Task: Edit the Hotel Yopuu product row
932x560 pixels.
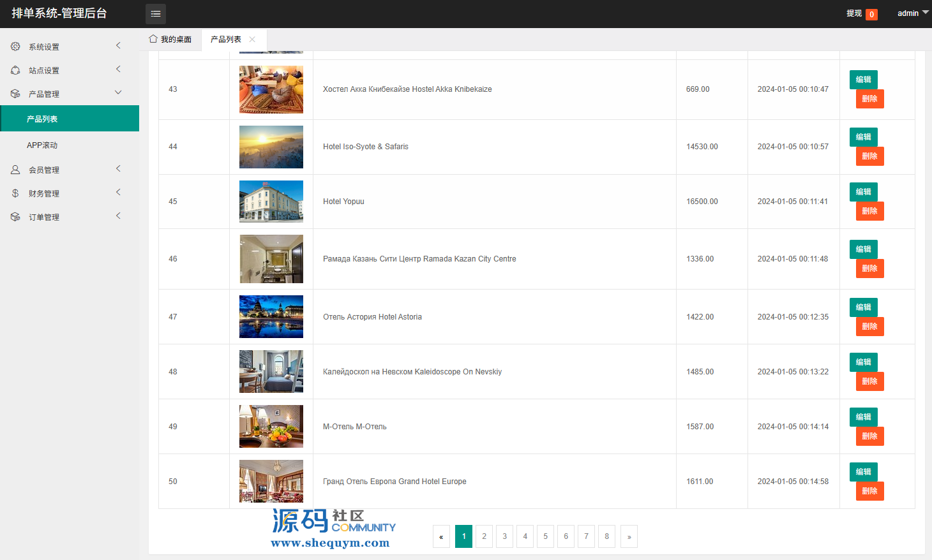Action: [x=863, y=192]
